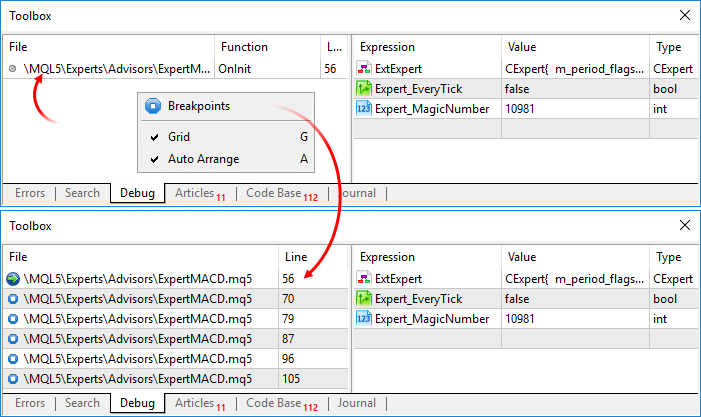The height and width of the screenshot is (417, 701).
Task: Click the gray call stack marker beside OnInit
Action: pyautogui.click(x=13, y=68)
